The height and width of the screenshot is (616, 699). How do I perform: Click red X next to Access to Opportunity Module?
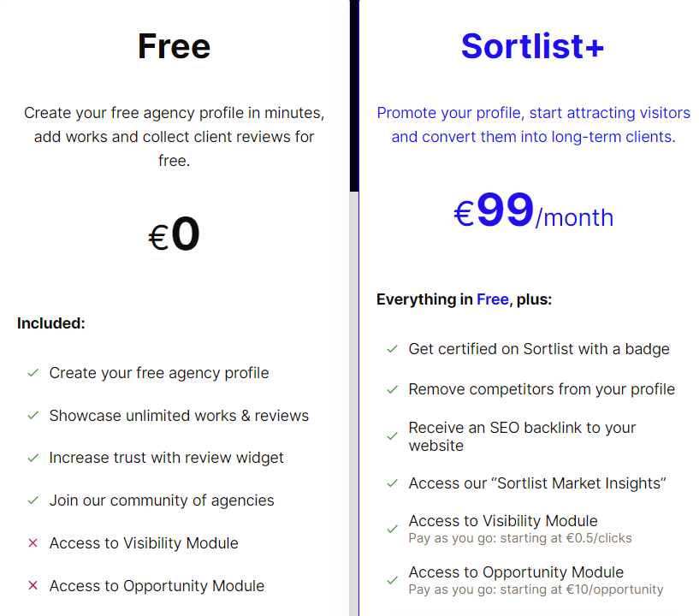pyautogui.click(x=33, y=585)
